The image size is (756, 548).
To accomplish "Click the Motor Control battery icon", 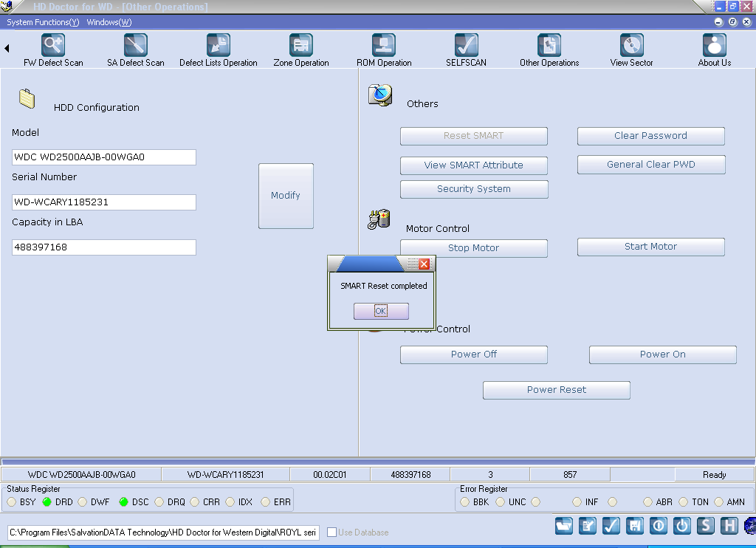I will pyautogui.click(x=379, y=219).
